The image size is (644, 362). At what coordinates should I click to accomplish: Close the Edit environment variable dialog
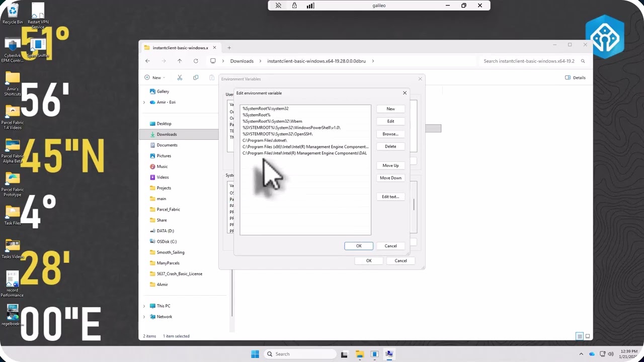click(405, 93)
